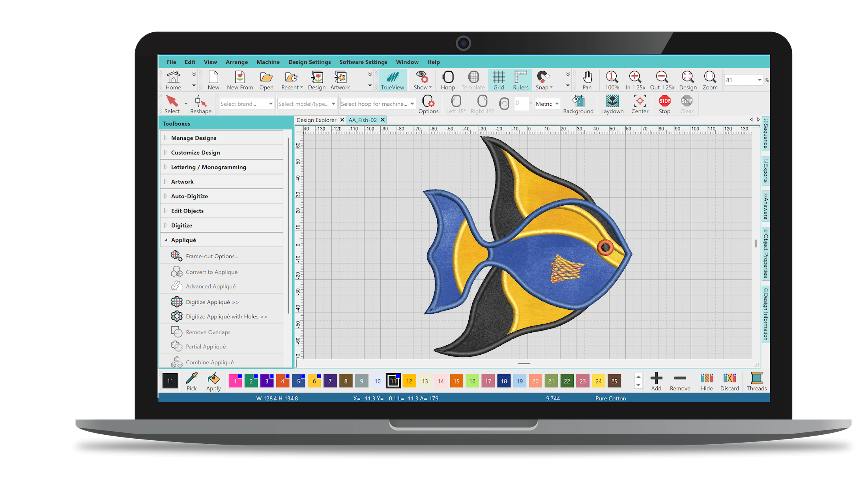This screenshot has width=868, height=486.
Task: Zoom Out 1.25x
Action: pyautogui.click(x=662, y=80)
